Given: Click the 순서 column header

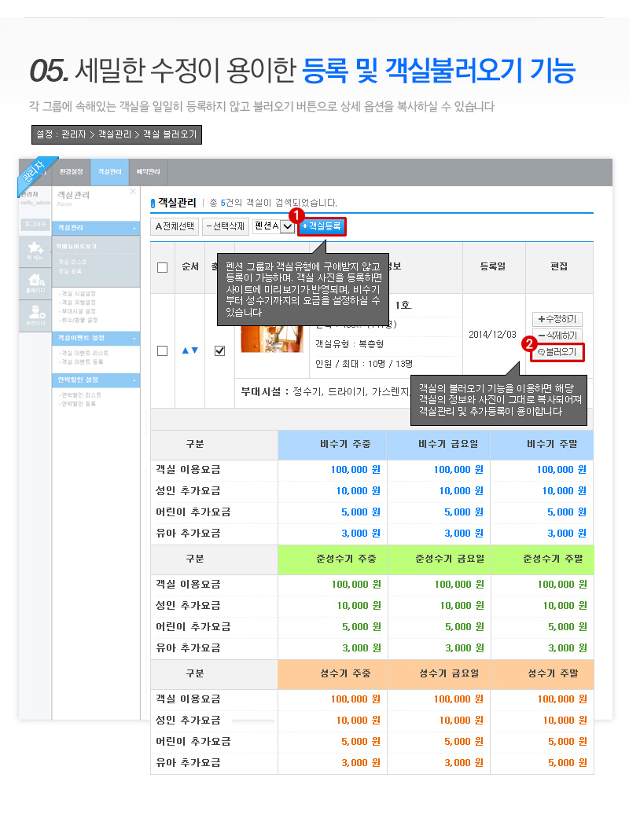Looking at the screenshot, I should [189, 266].
